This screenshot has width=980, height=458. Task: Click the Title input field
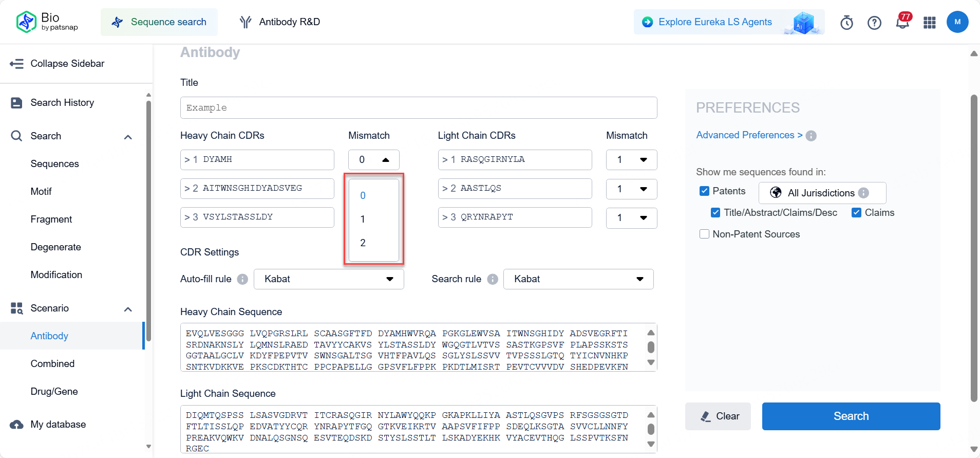419,108
